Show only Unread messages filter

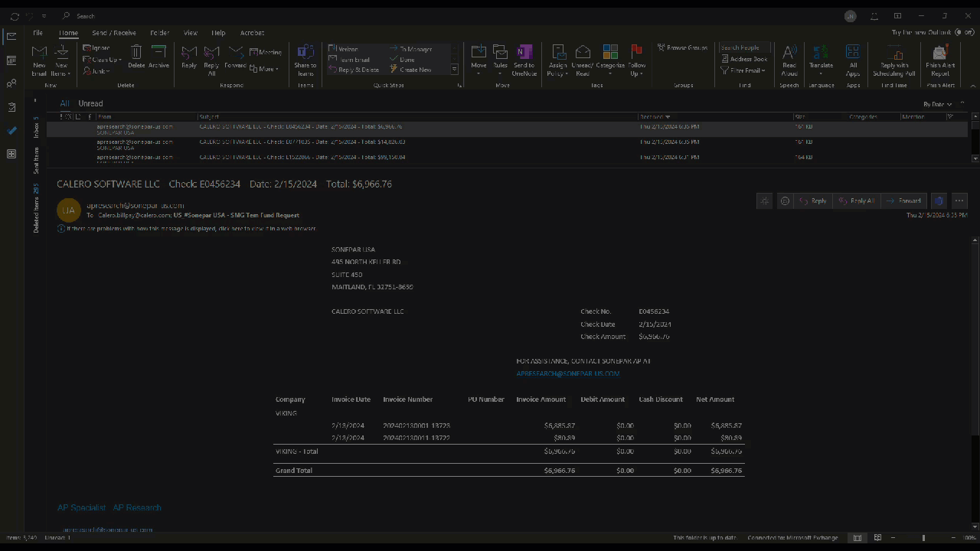coord(90,103)
